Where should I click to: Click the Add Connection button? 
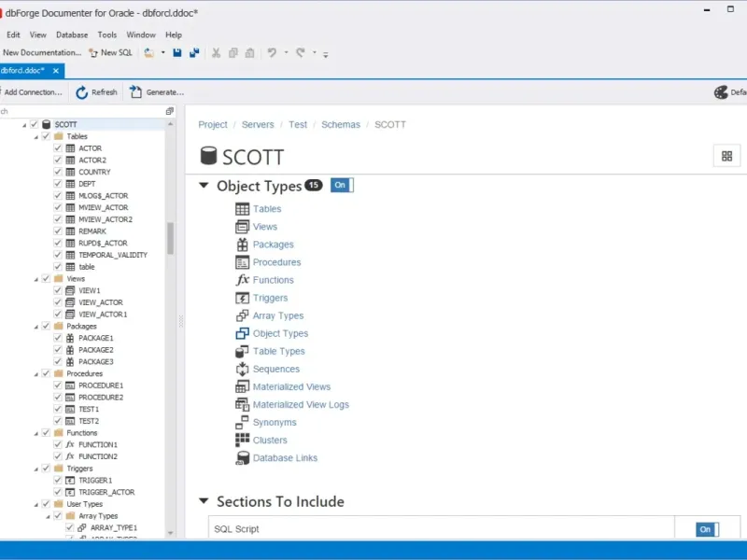pyautogui.click(x=32, y=92)
